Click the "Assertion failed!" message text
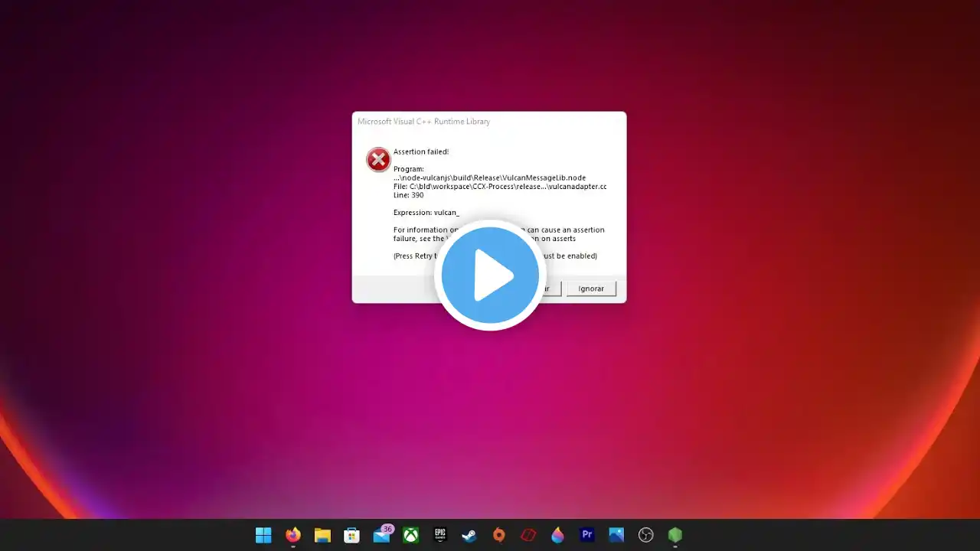 coord(421,152)
